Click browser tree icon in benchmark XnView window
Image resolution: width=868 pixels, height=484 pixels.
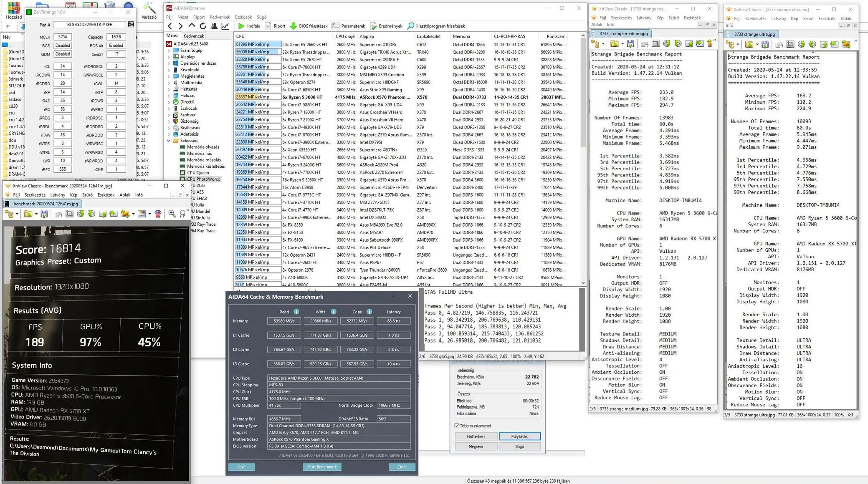click(9, 214)
